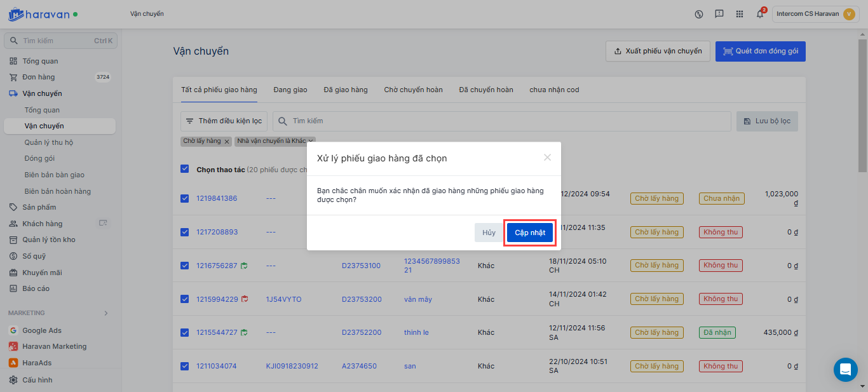
Task: Open the Intercom CS Haravan account menu
Action: pos(815,14)
